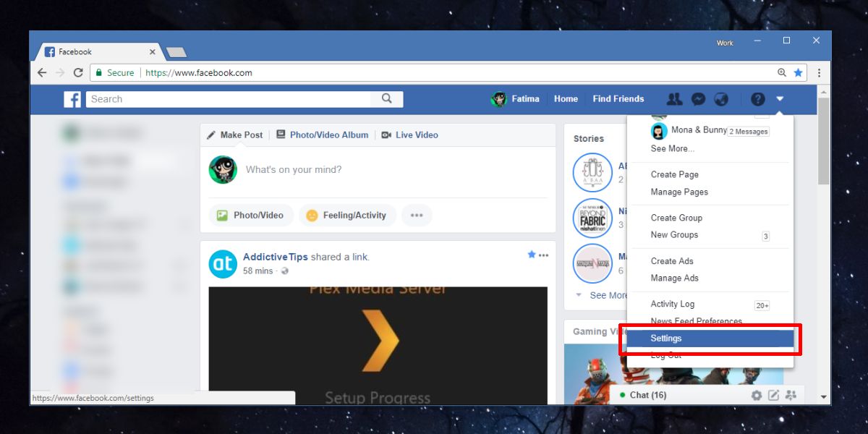Open the first A'BAA story thumbnail

coord(592,172)
